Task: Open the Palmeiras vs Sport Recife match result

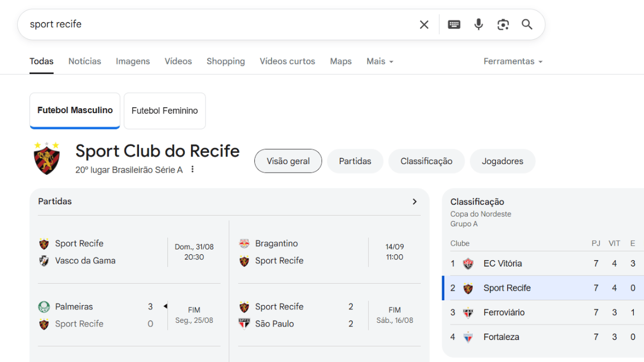Action: [129, 315]
